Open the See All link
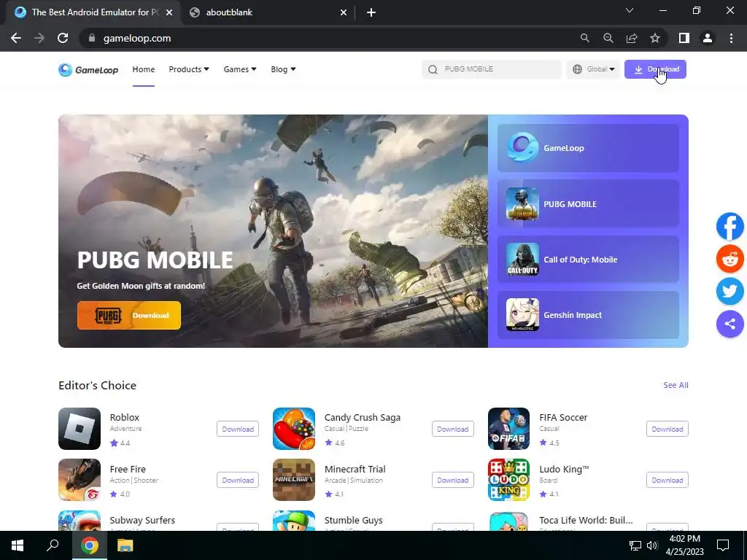 pos(676,385)
